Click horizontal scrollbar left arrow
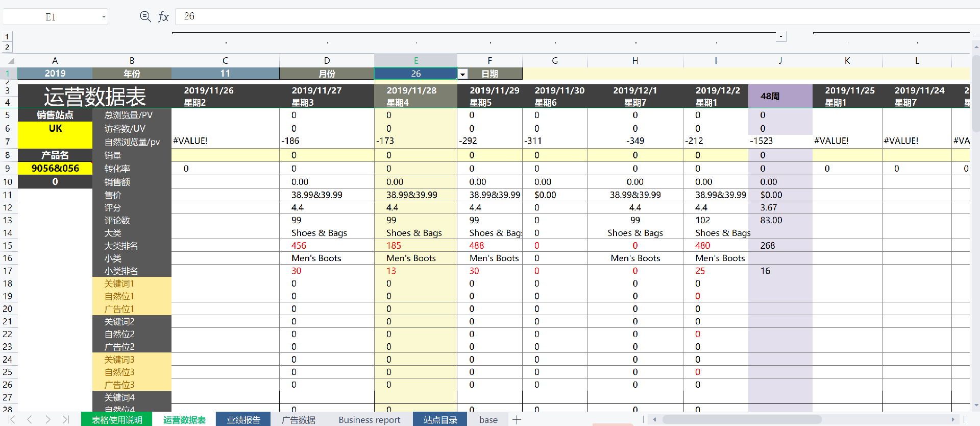980x426 pixels. 654,419
